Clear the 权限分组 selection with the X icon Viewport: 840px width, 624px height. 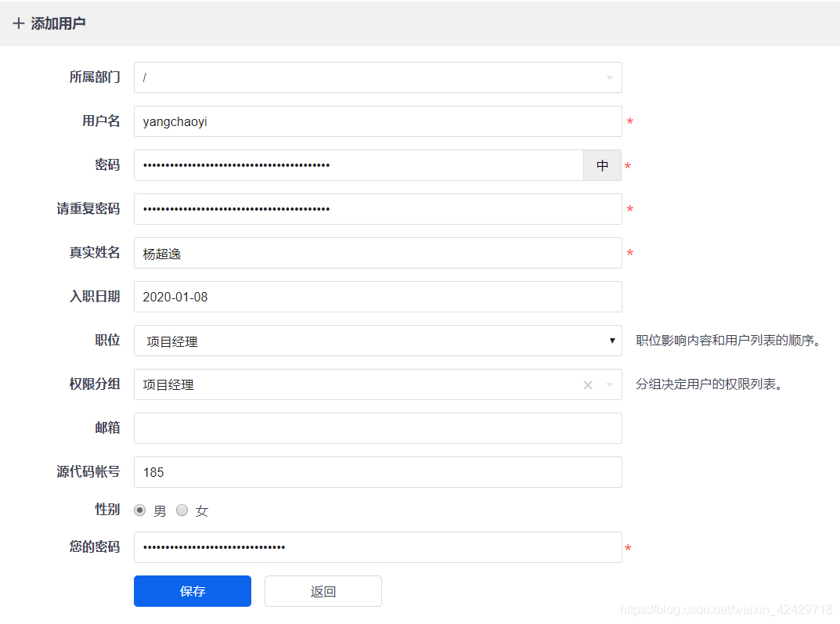tap(588, 384)
